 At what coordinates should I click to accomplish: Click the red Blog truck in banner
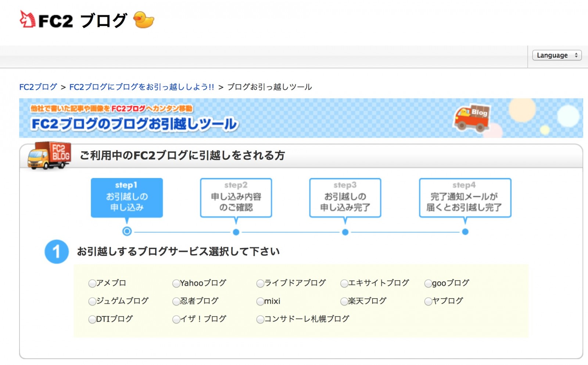pos(472,118)
